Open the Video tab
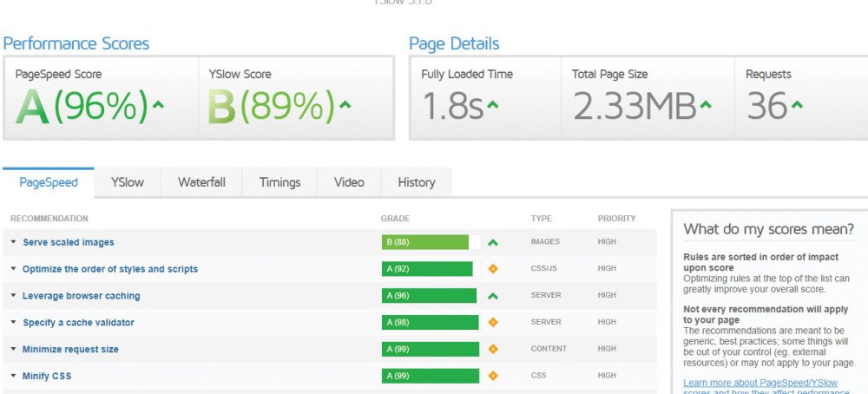Image resolution: width=868 pixels, height=394 pixels. pyautogui.click(x=349, y=182)
